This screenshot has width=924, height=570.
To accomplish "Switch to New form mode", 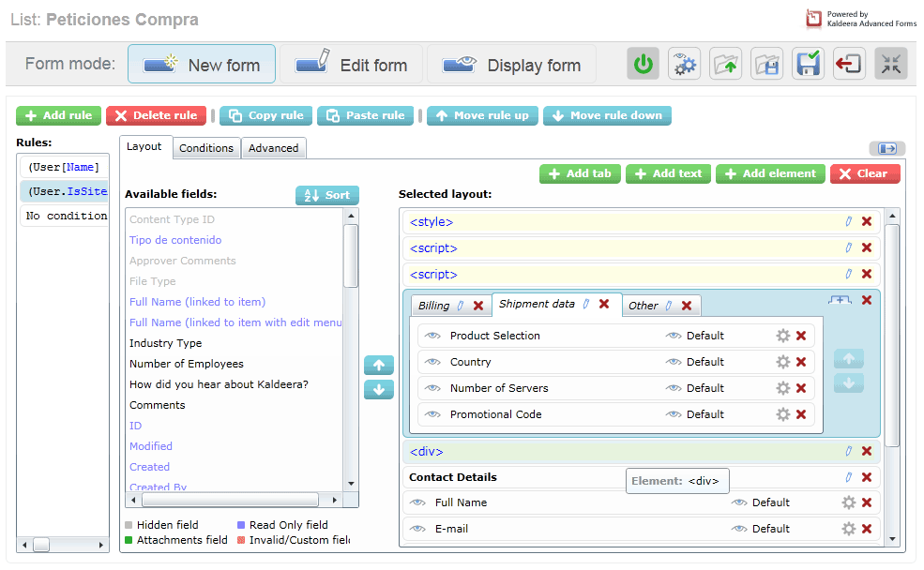I will pyautogui.click(x=202, y=64).
